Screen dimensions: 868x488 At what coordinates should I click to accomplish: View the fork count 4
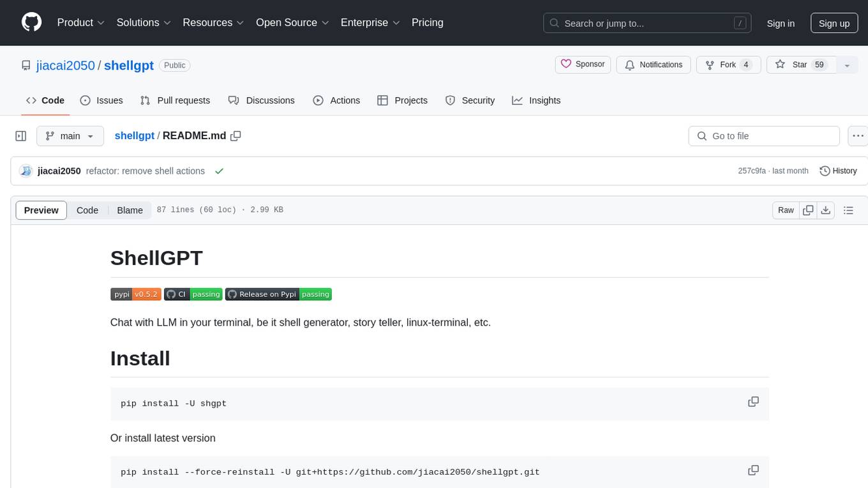point(745,65)
